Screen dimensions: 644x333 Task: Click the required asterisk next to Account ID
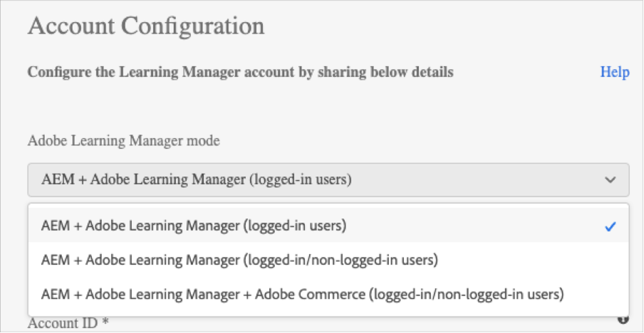(x=105, y=323)
